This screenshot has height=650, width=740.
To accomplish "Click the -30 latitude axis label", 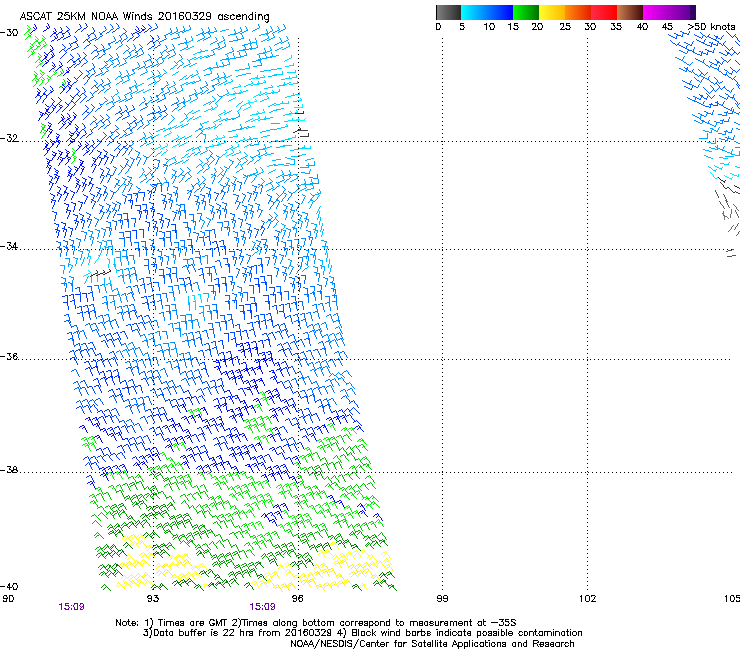I will pyautogui.click(x=9, y=33).
